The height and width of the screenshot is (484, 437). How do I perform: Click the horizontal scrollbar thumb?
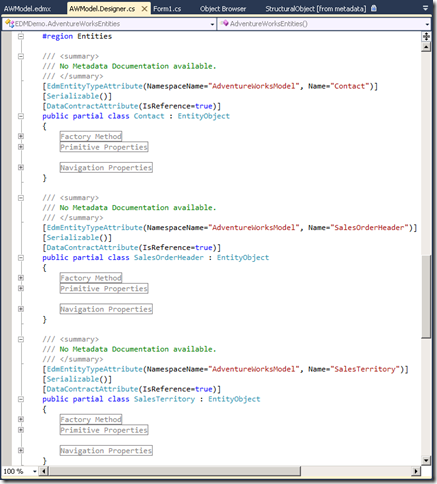(175, 471)
